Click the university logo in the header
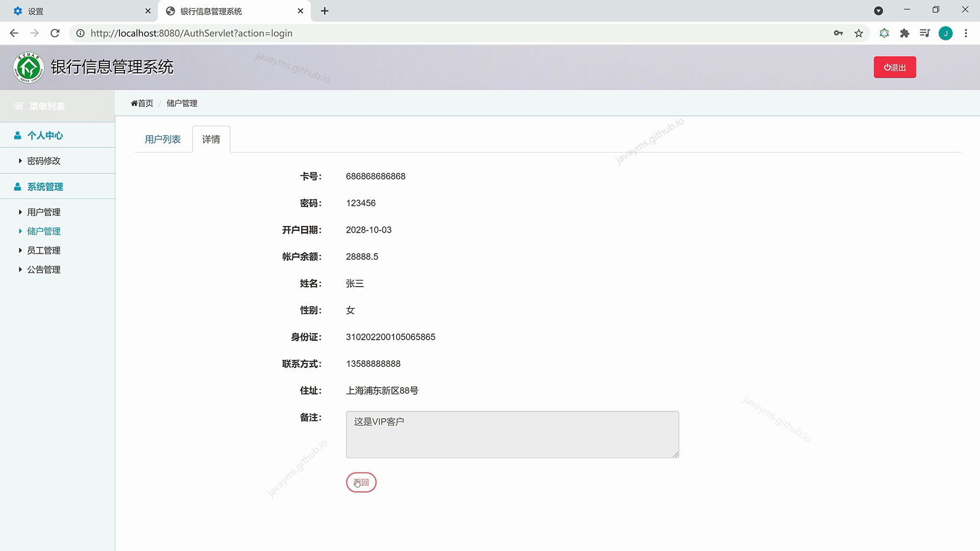 point(29,67)
